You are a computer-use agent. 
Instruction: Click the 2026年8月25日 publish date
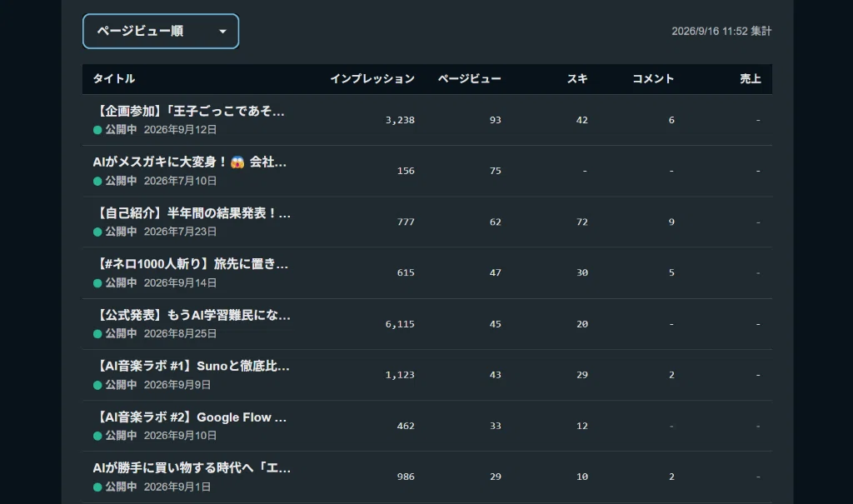tap(180, 334)
